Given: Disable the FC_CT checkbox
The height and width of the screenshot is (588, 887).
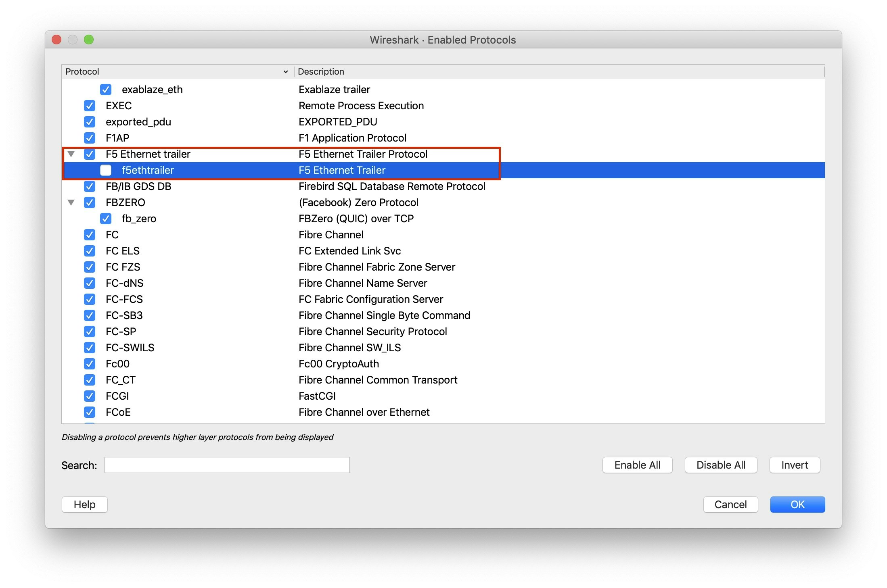Looking at the screenshot, I should [90, 380].
